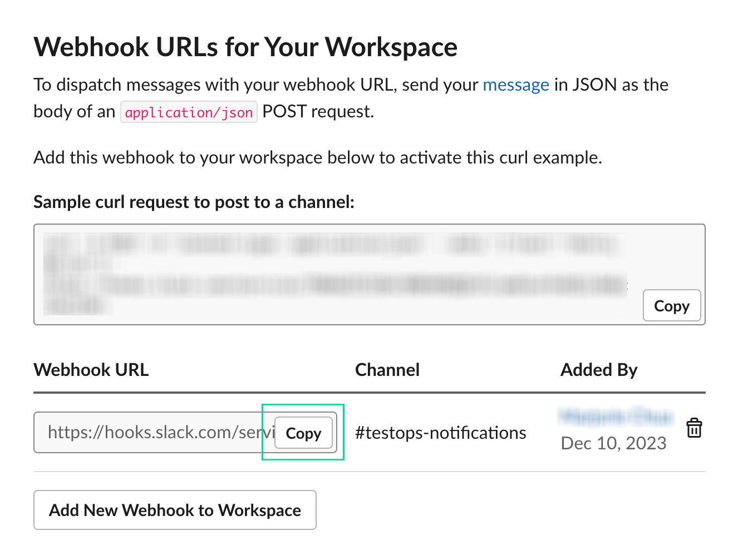Click the Channel column header
738x560 pixels.
[387, 369]
